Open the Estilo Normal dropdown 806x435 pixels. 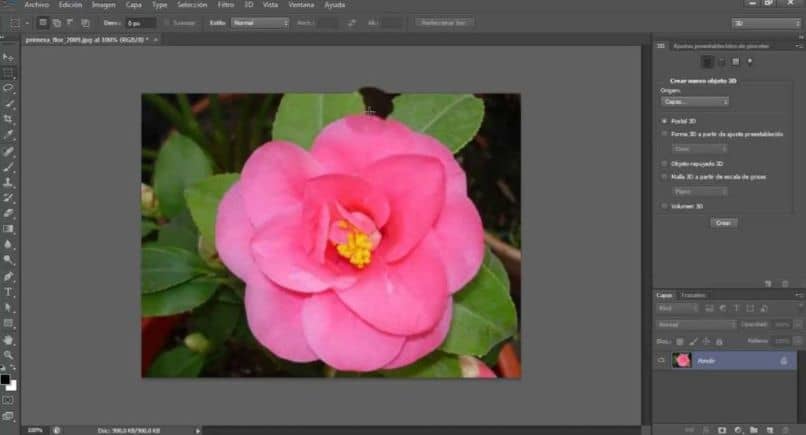pos(260,23)
